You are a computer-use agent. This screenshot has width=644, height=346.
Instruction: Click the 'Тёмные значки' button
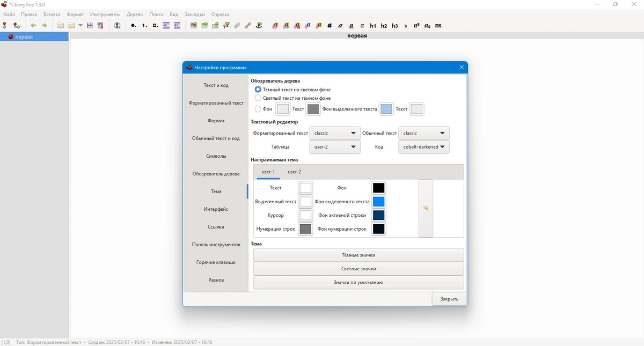[358, 255]
